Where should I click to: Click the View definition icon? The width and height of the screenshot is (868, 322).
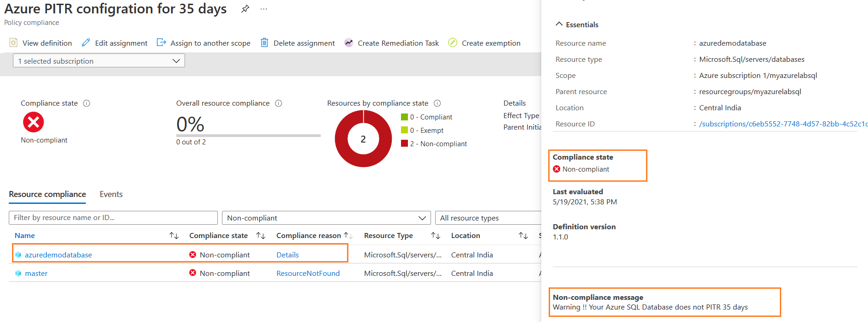click(x=13, y=43)
